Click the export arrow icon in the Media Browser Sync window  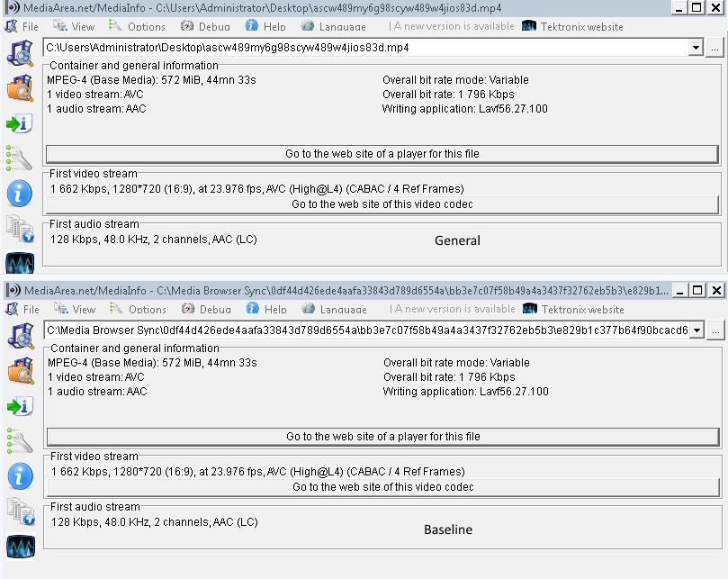tap(20, 406)
